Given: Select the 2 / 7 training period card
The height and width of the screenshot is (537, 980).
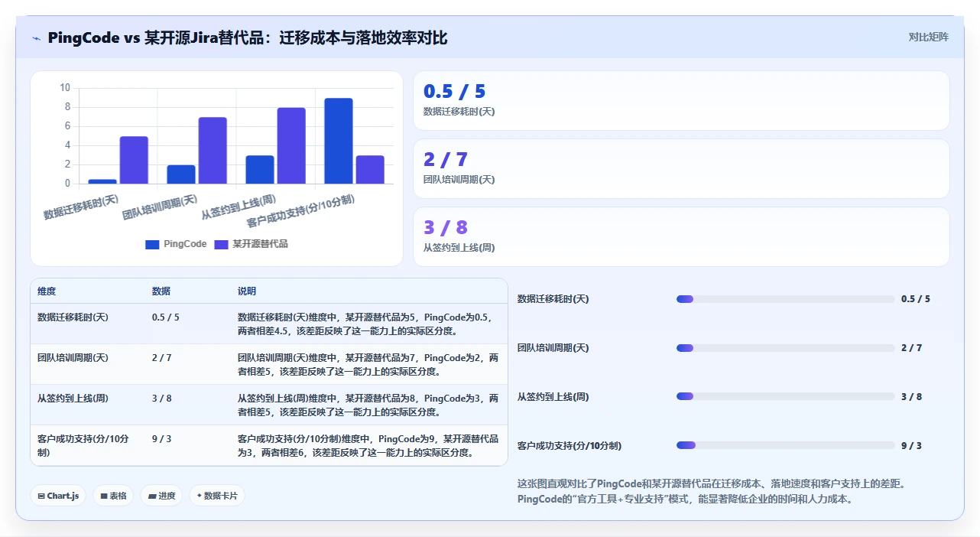Looking at the screenshot, I should tap(681, 169).
